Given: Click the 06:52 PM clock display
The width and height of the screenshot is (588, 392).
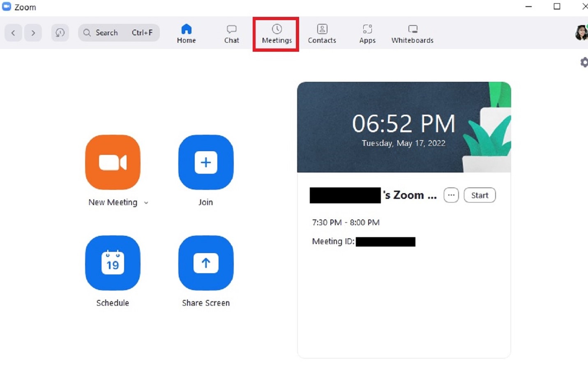Looking at the screenshot, I should 404,123.
